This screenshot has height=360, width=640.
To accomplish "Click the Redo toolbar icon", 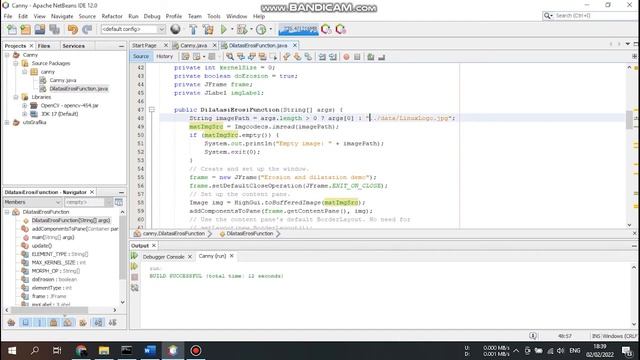I will tap(87, 29).
